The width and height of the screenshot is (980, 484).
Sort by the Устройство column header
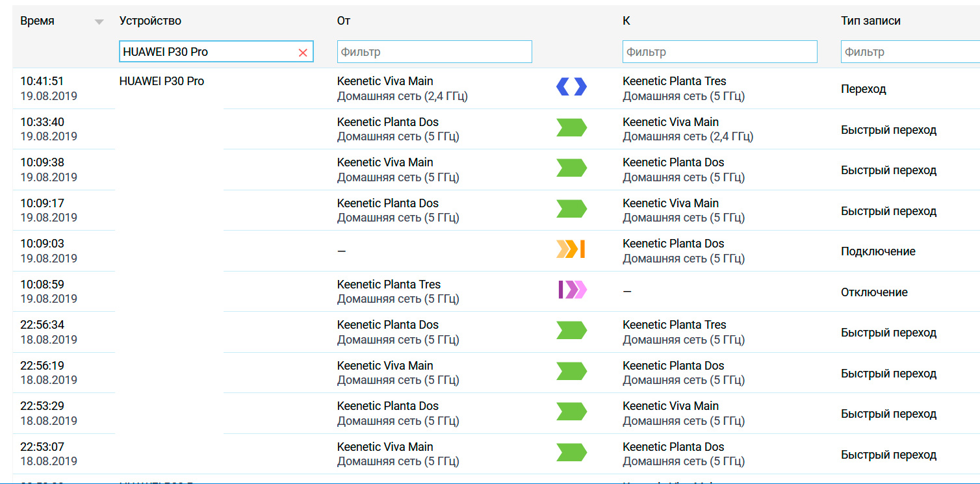coord(150,21)
